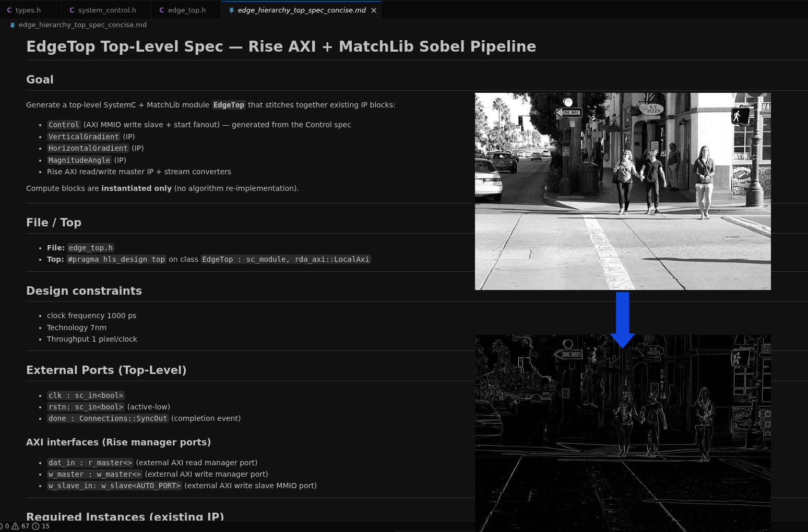Click the edge-detected output image
This screenshot has width=808, height=532.
(x=623, y=433)
